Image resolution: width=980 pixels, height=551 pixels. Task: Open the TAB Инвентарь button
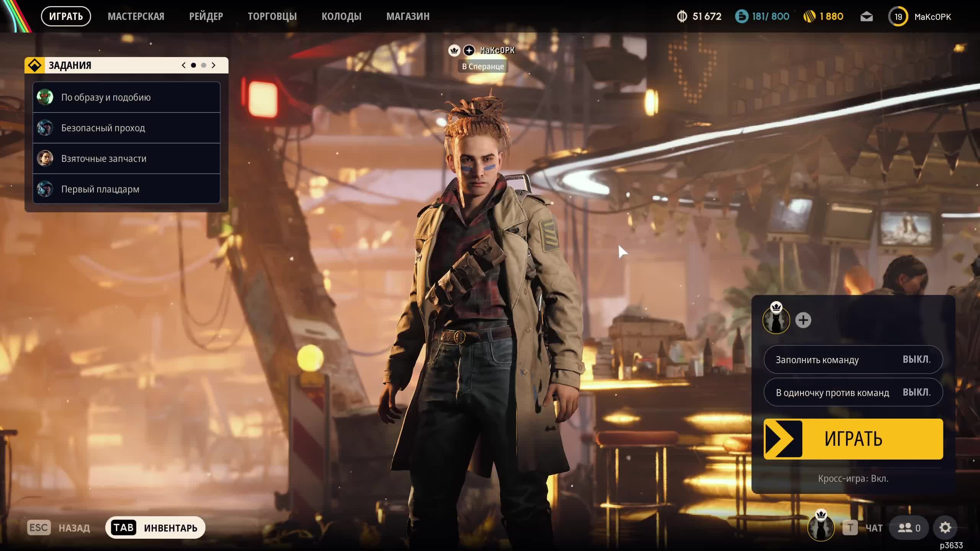pyautogui.click(x=155, y=528)
